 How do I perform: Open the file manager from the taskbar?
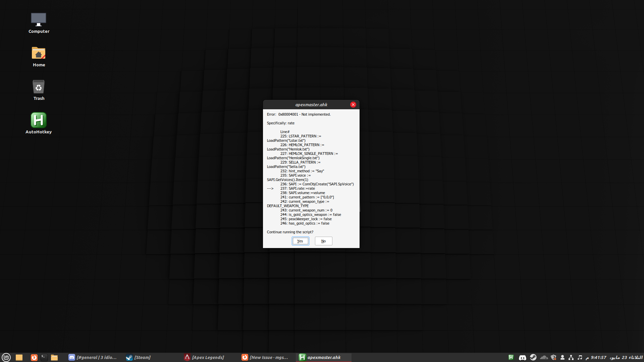54,357
